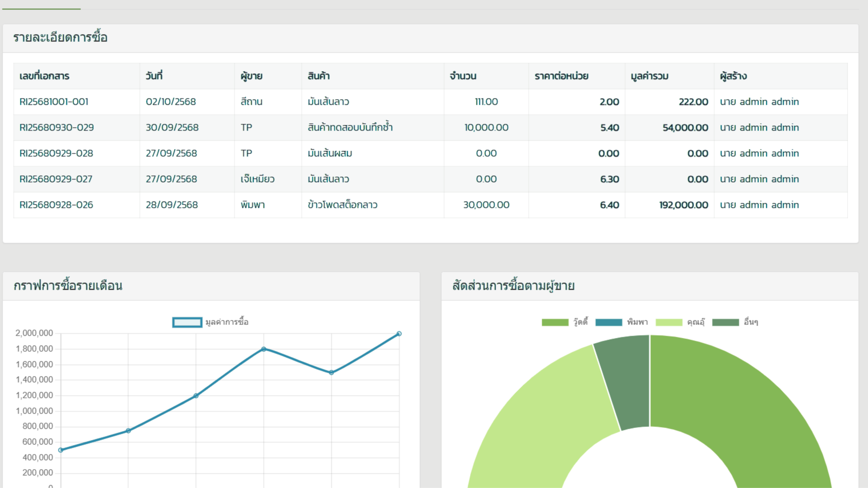Open document RI25680928-026
868x488 pixels.
click(56, 205)
